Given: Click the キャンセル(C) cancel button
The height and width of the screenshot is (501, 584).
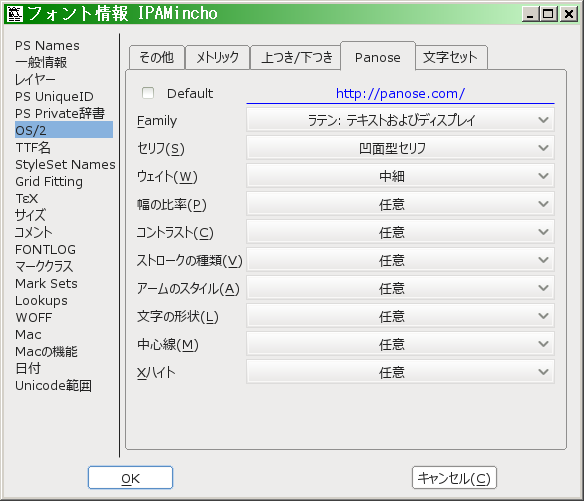Looking at the screenshot, I should 454,478.
